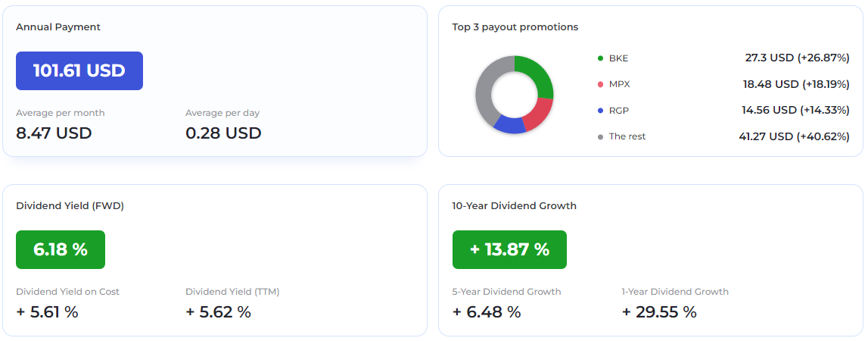Viewport: 868px width, 341px height.
Task: Click the 'Top 3 payout promotions' title
Action: coord(515,27)
